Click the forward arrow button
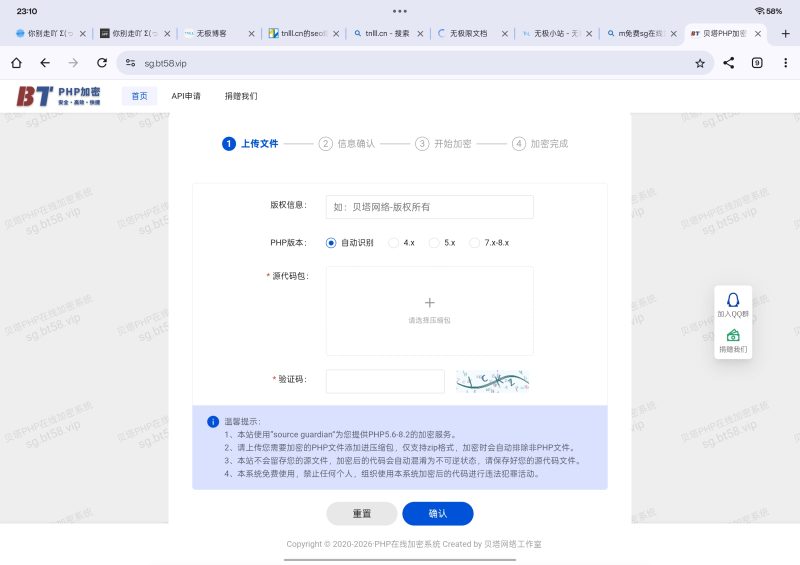The height and width of the screenshot is (565, 800). (73, 63)
